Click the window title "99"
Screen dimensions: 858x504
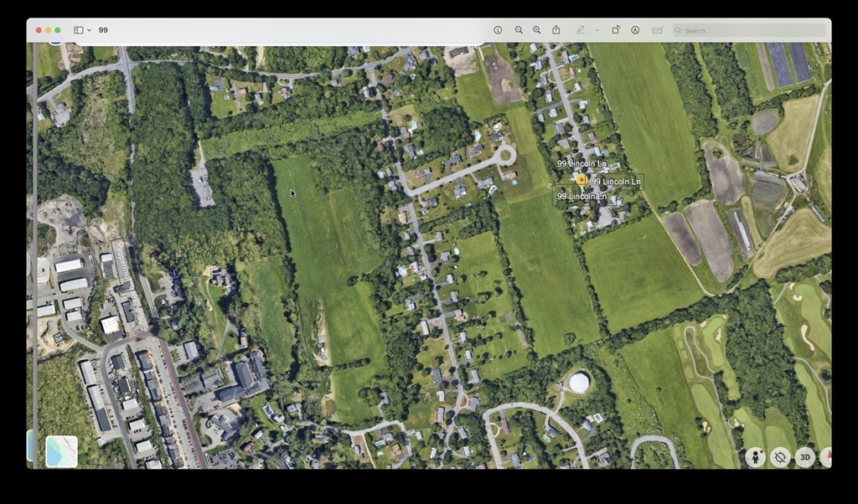(x=103, y=30)
